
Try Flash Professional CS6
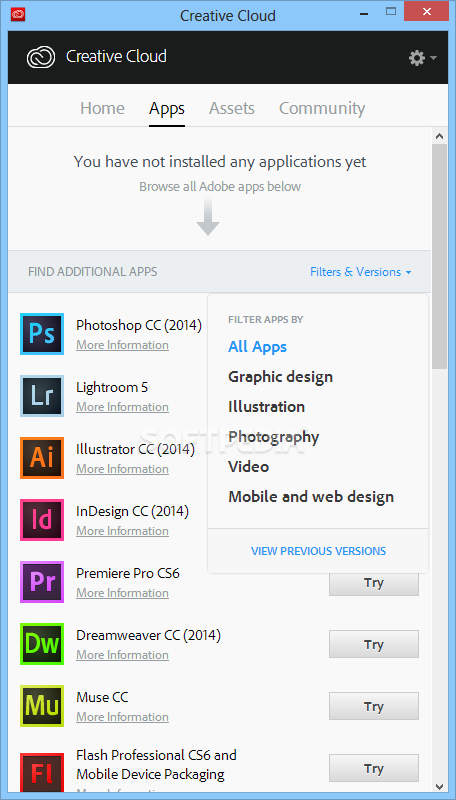[374, 768]
